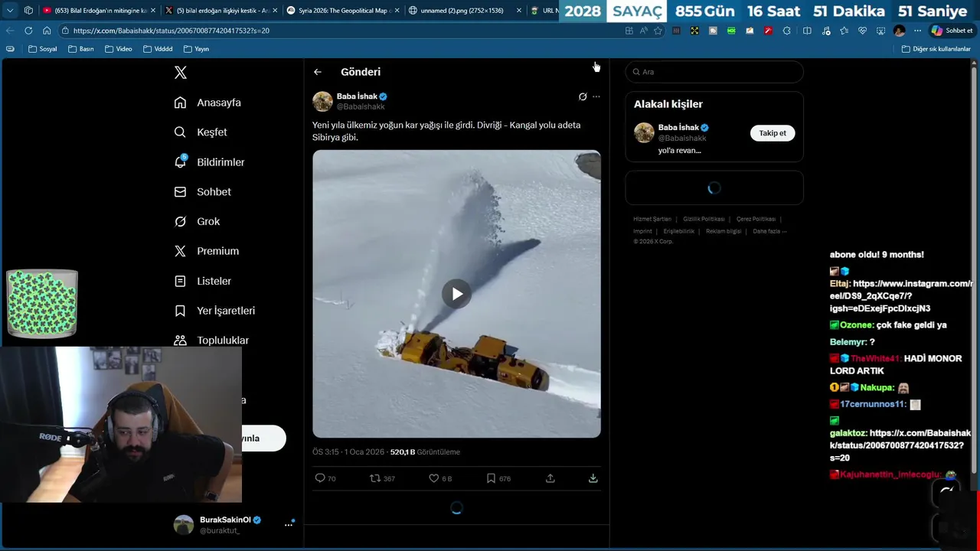Open the Çerez Politikası link
980x551 pixels.
point(756,220)
